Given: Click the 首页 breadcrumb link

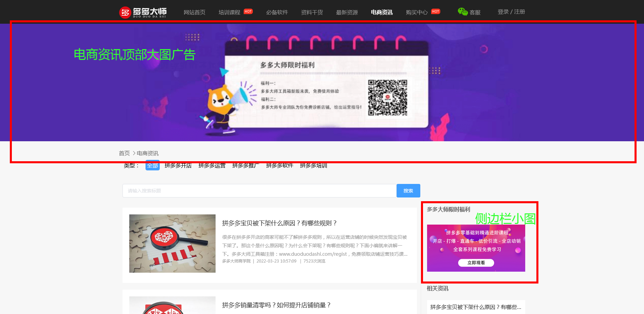Looking at the screenshot, I should click(124, 153).
